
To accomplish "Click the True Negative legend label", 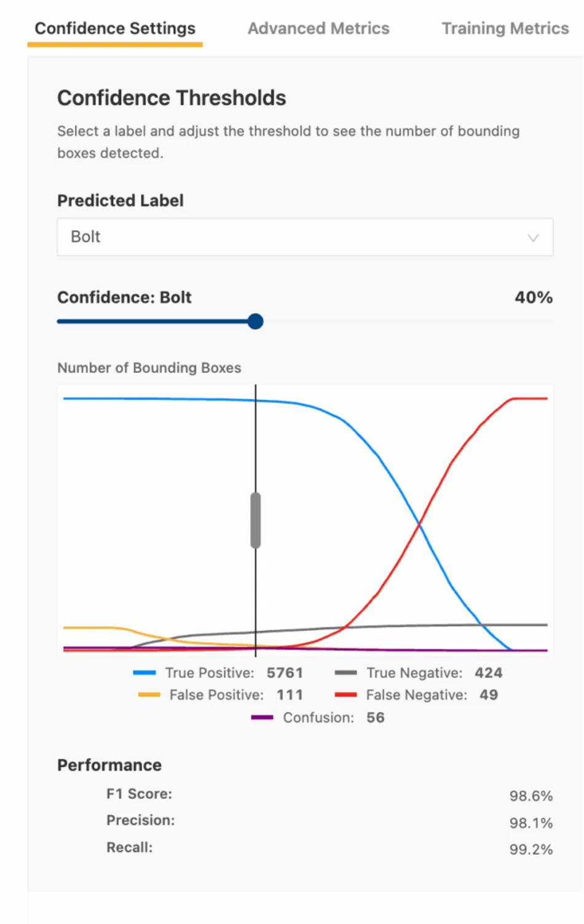I will tap(414, 673).
